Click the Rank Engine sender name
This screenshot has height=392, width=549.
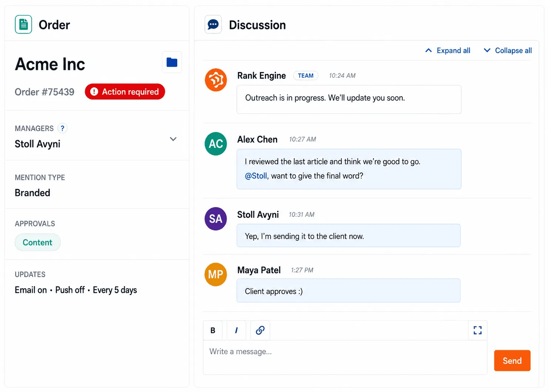262,75
